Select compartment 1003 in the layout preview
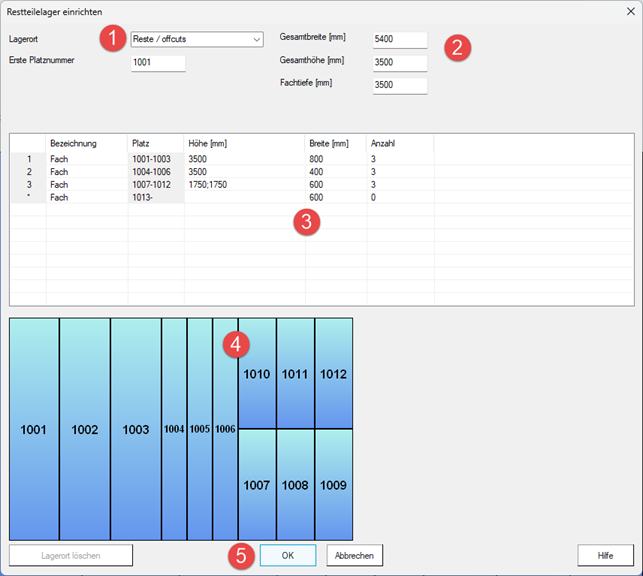Viewport: 643px width, 576px height. click(x=136, y=429)
